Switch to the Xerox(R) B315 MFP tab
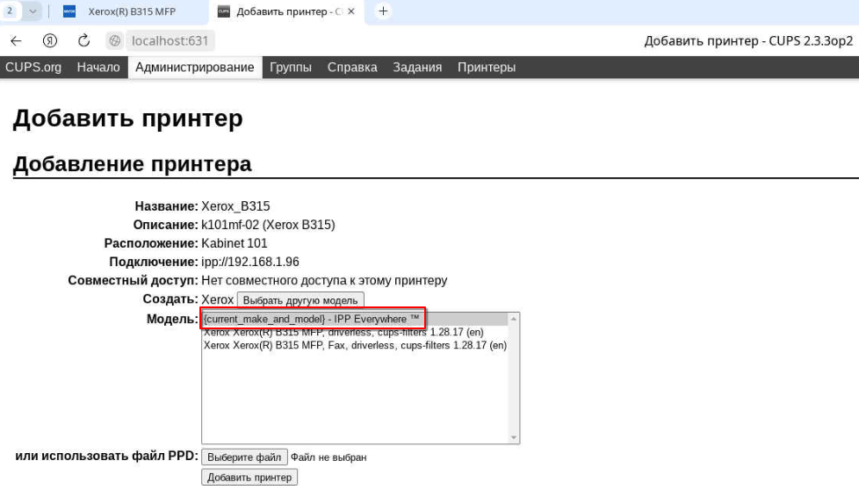The height and width of the screenshot is (504, 859). pyautogui.click(x=132, y=11)
